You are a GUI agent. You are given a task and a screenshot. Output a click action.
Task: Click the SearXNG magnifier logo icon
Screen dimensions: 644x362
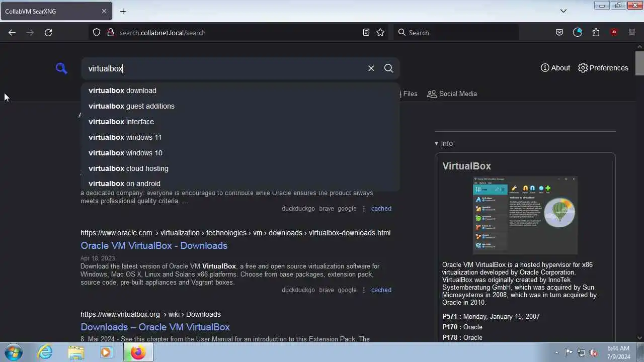[x=61, y=68]
